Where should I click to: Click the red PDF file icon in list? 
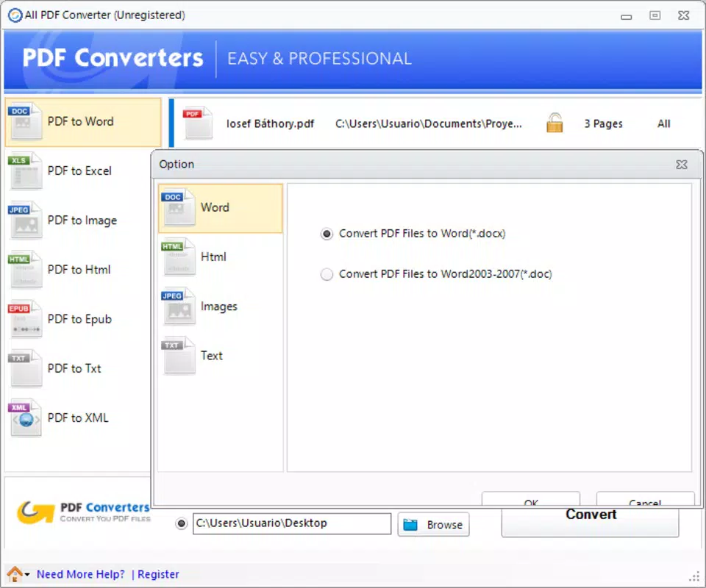[x=198, y=123]
